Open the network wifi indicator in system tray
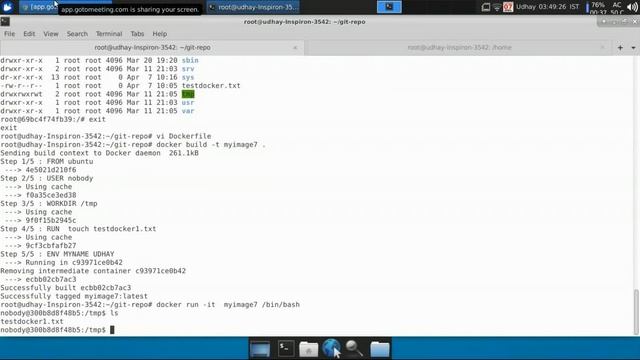This screenshot has height=360, width=640. coord(497,7)
